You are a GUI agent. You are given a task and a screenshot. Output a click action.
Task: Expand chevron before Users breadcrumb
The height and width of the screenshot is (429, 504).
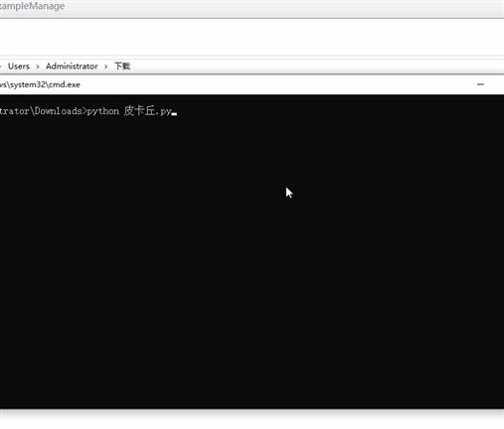1,67
